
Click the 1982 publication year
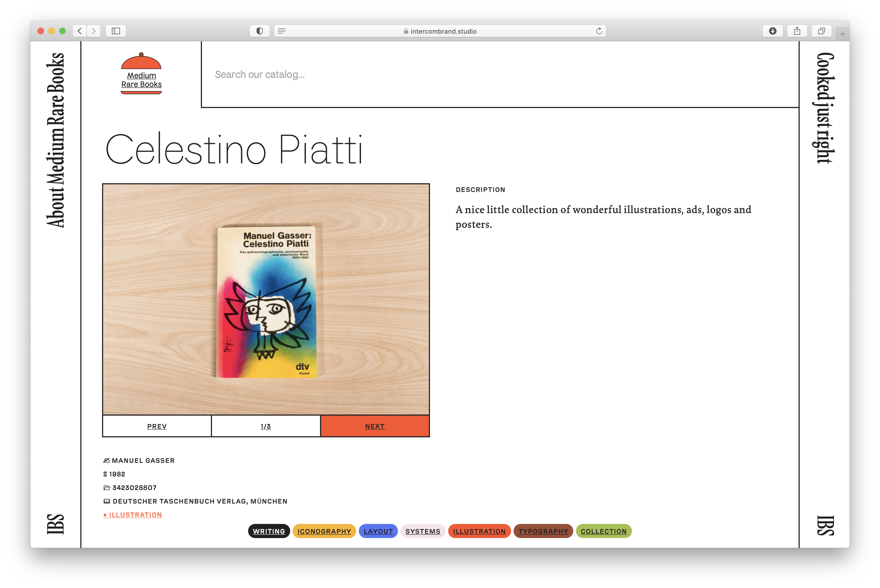[x=117, y=474]
